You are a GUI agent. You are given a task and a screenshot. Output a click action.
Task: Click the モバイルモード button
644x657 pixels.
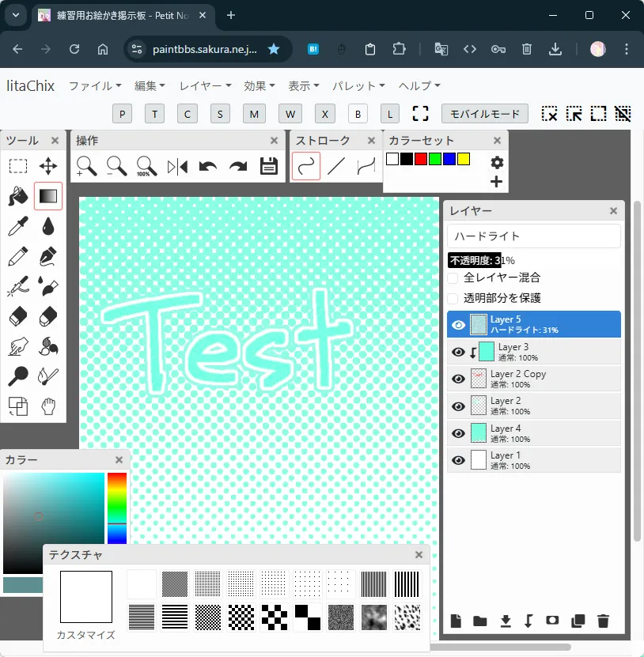point(484,114)
